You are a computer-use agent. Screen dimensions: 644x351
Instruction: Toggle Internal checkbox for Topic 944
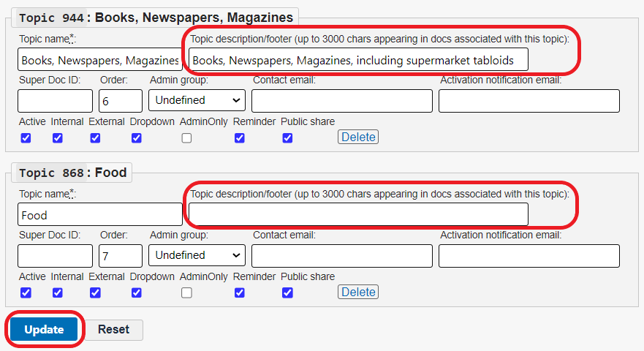pyautogui.click(x=58, y=138)
